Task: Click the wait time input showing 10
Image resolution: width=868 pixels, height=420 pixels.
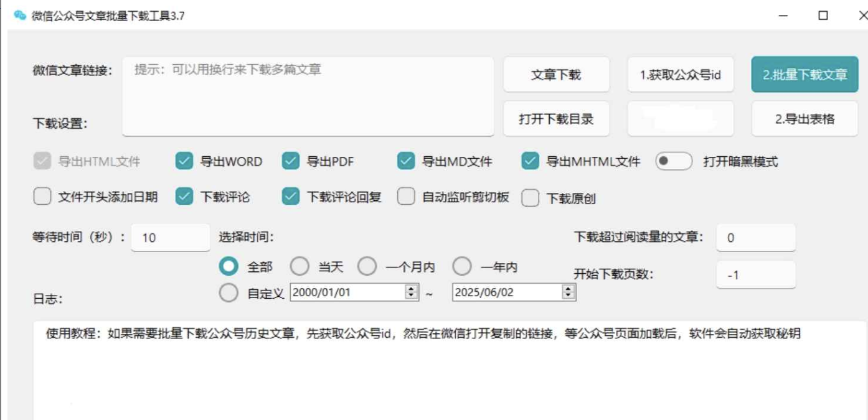Action: (x=169, y=238)
